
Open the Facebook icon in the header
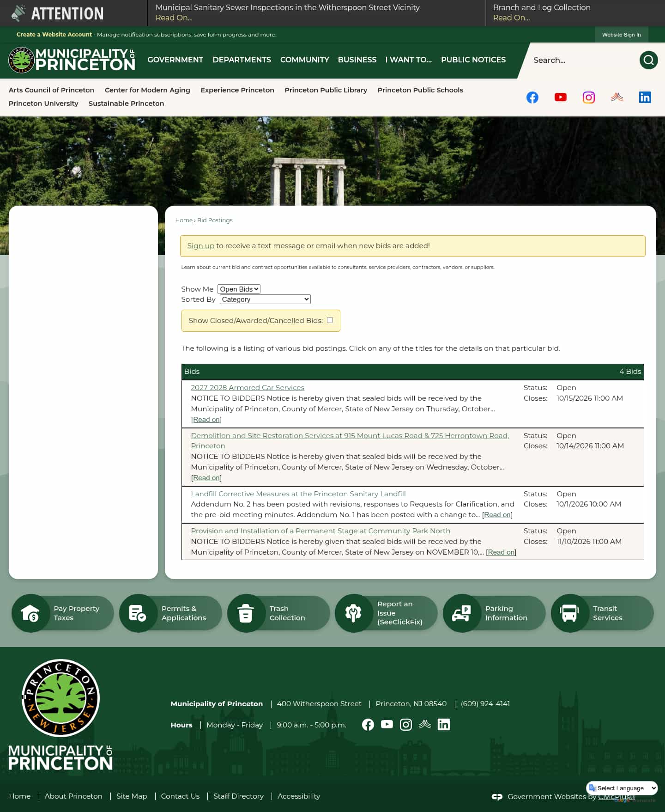tap(532, 97)
